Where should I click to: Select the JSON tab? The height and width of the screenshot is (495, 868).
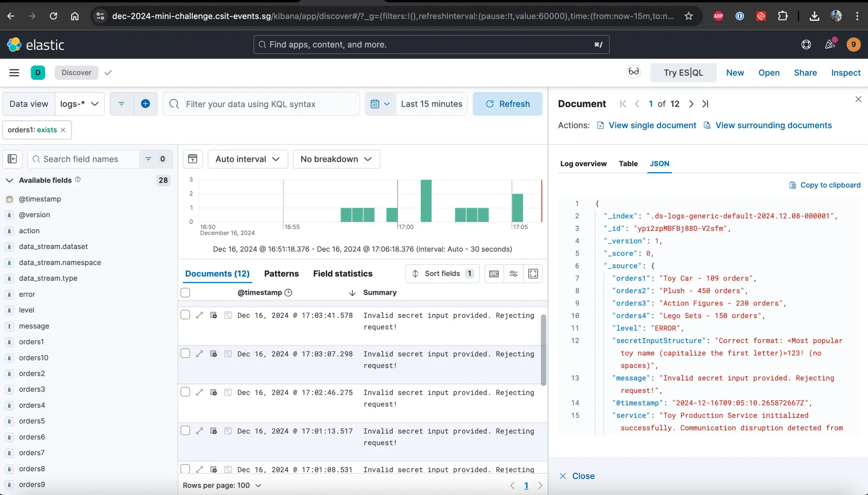coord(659,164)
